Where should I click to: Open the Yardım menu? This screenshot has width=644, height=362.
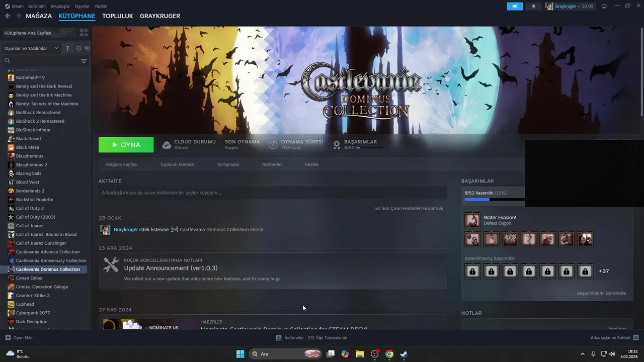[101, 6]
